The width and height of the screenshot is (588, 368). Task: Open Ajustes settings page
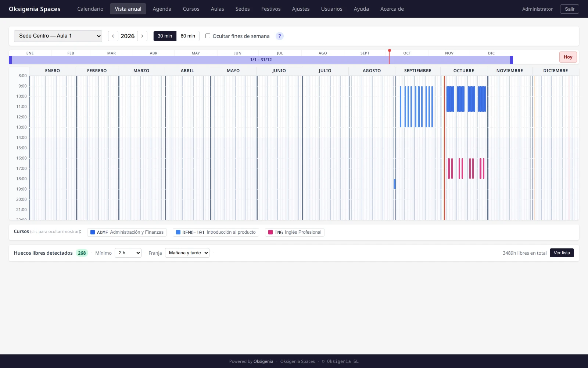pyautogui.click(x=301, y=9)
